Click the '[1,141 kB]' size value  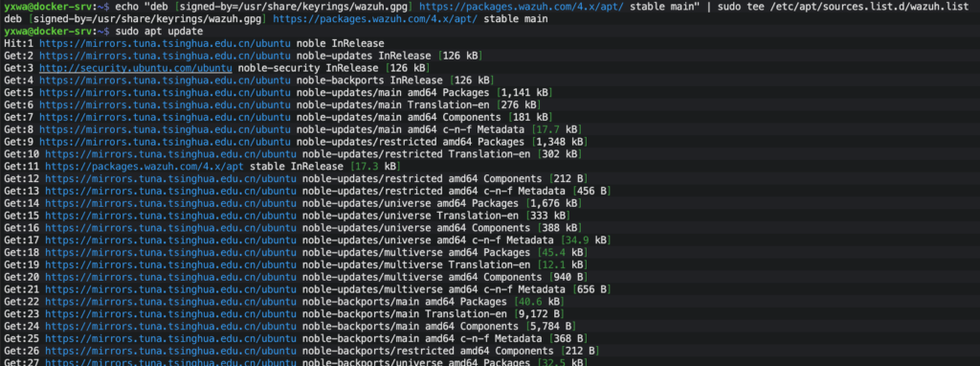524,93
